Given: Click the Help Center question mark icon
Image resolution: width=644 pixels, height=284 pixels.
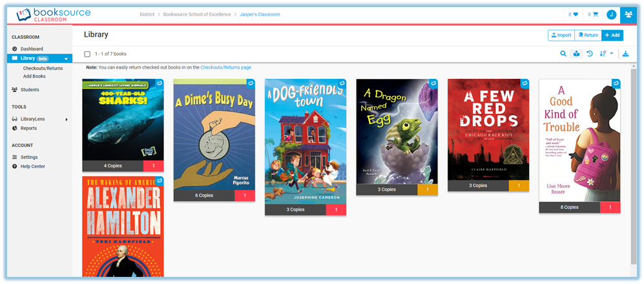Looking at the screenshot, I should point(15,166).
